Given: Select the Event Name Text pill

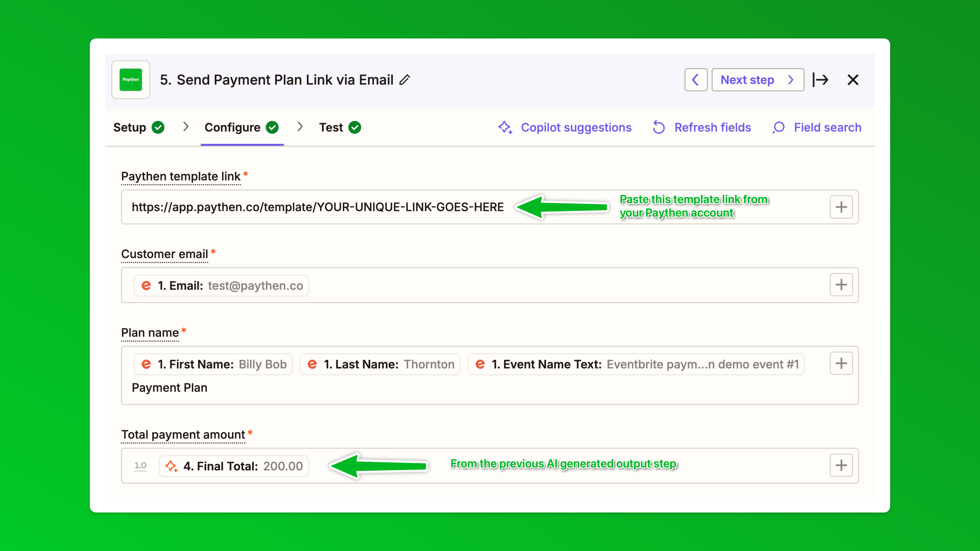Looking at the screenshot, I should click(636, 364).
